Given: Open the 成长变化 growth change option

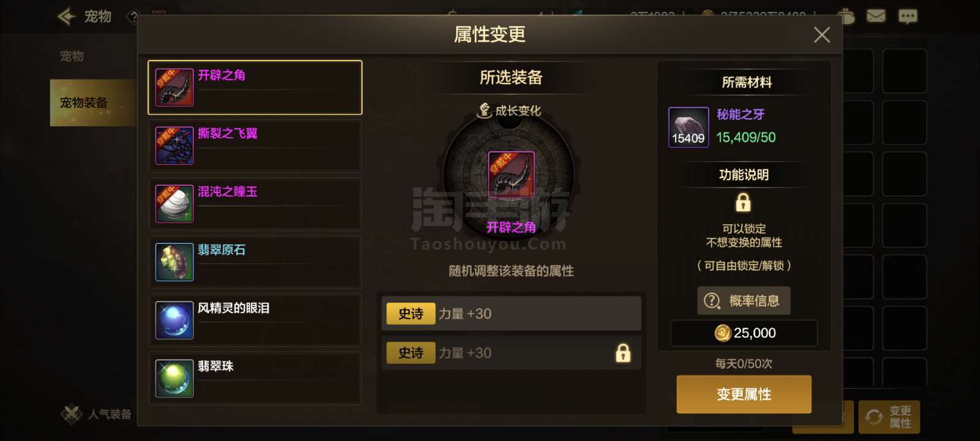Looking at the screenshot, I should 510,111.
